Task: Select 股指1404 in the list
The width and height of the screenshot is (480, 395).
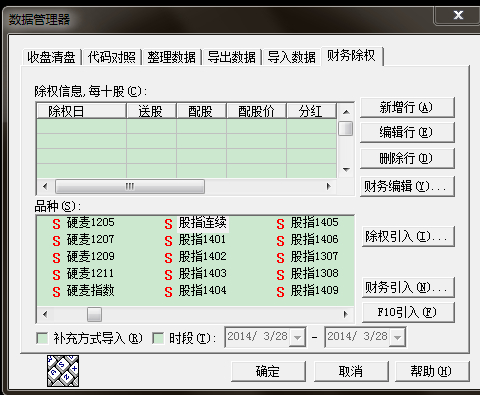Action: pos(203,291)
